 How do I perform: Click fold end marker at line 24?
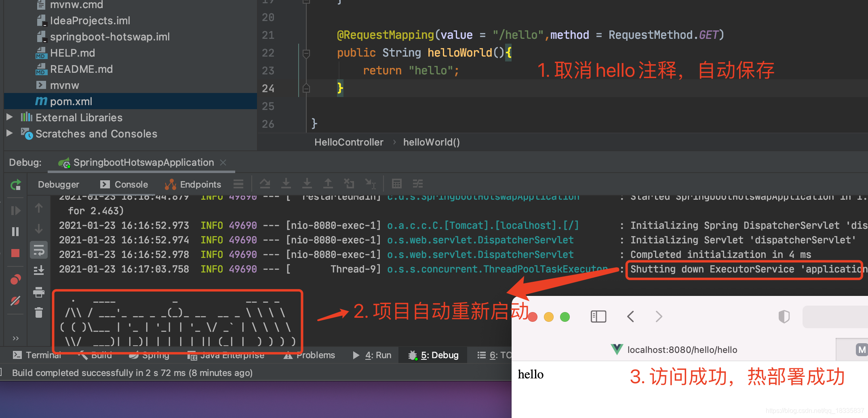(306, 88)
